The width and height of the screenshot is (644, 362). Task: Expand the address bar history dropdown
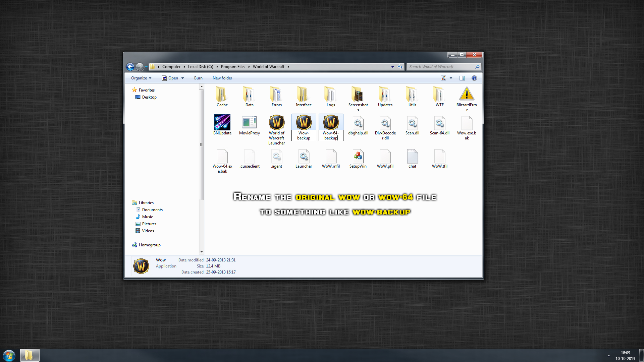tap(392, 67)
